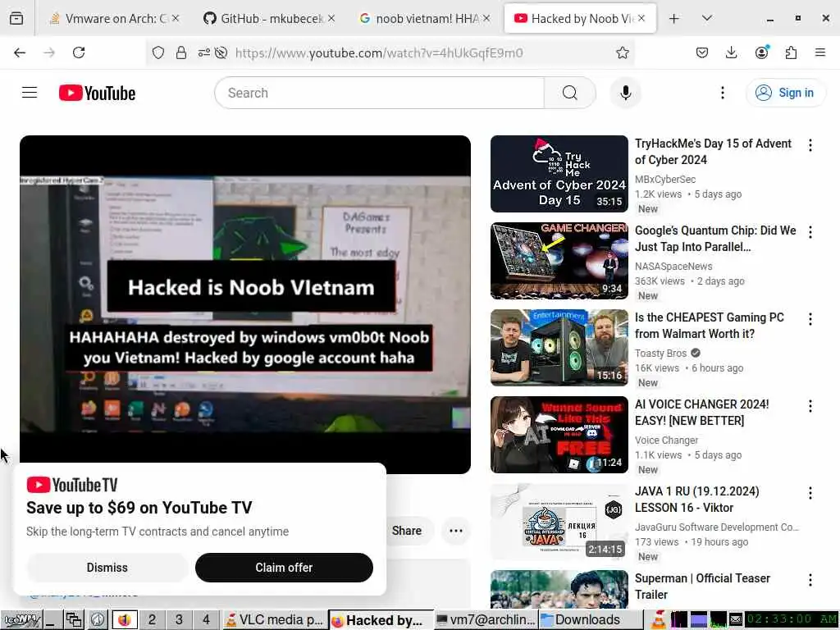Open Save to Pocket icon

(x=702, y=52)
